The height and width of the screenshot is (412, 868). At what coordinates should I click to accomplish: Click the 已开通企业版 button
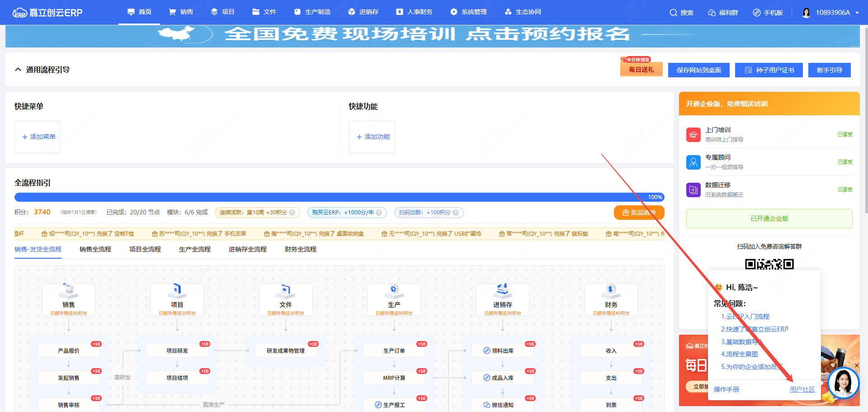point(769,219)
